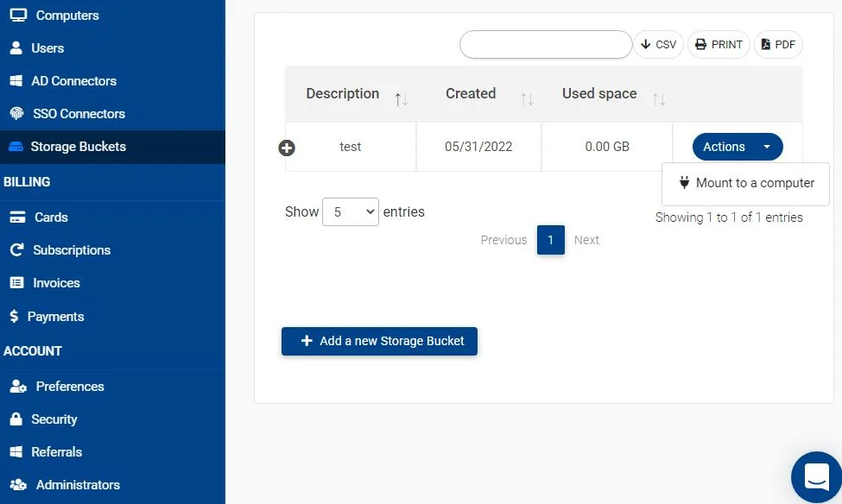This screenshot has height=504, width=842.
Task: Click the Administrators group icon
Action: pos(18,484)
